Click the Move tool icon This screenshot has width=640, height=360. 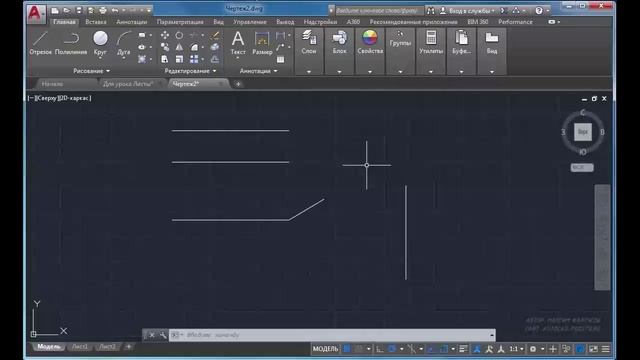click(x=164, y=35)
